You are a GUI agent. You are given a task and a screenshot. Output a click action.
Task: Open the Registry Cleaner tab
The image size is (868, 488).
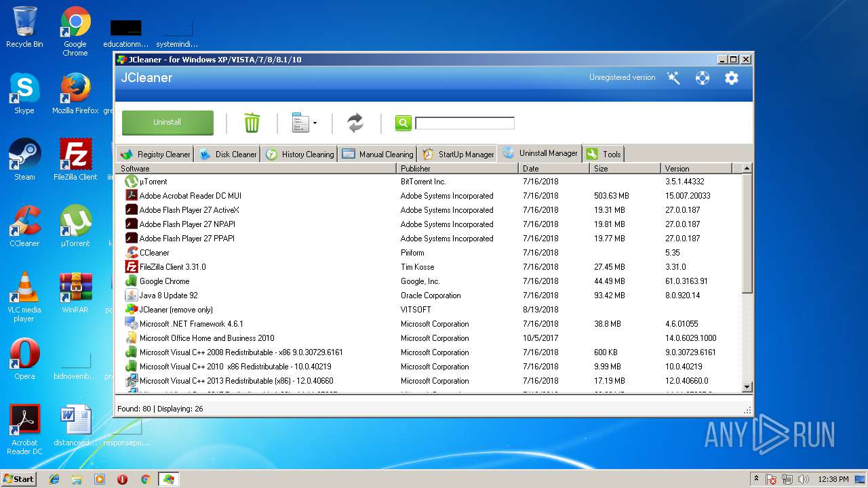coord(155,154)
